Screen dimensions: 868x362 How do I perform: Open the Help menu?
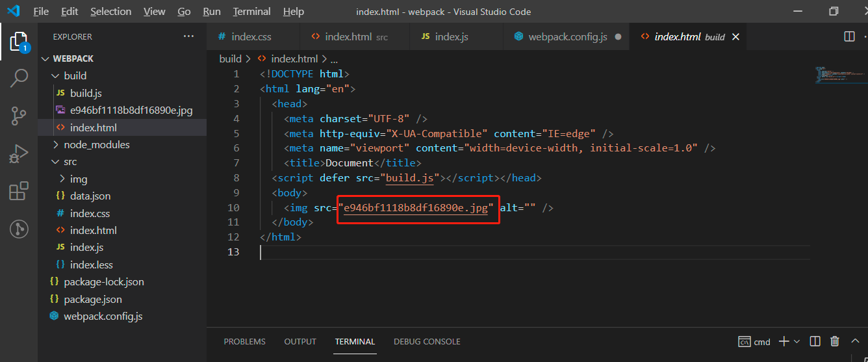pos(294,12)
